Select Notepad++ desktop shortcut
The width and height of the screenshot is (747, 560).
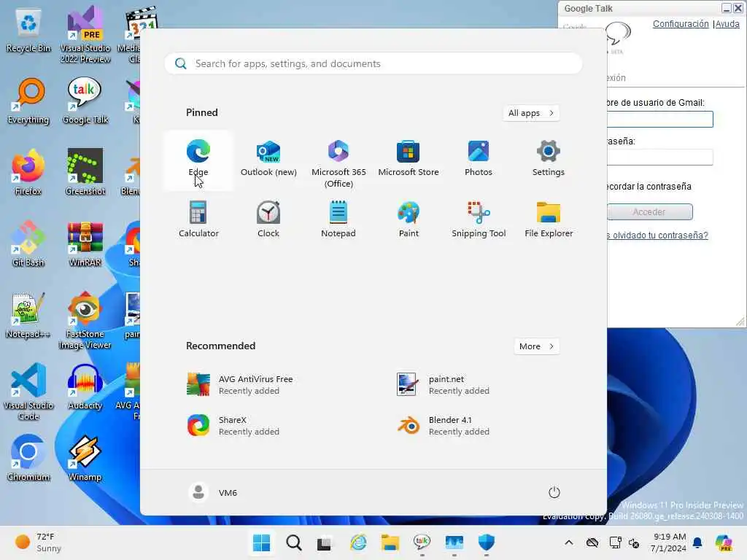coord(28,315)
